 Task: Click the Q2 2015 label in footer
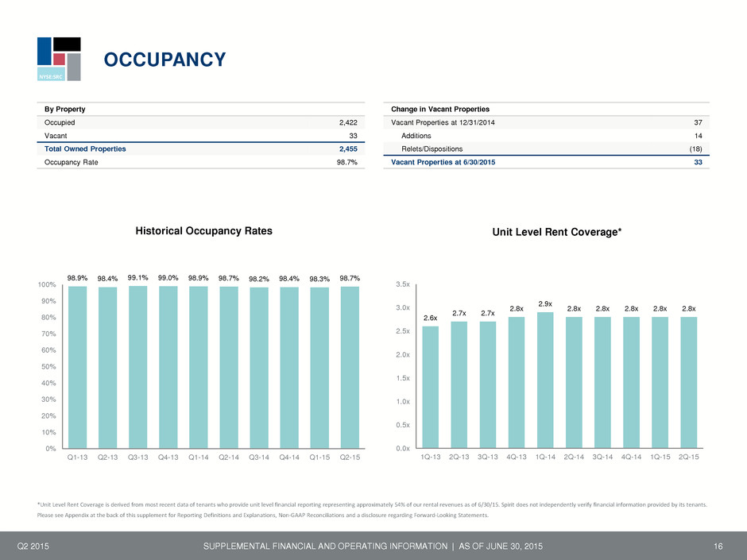tap(33, 546)
